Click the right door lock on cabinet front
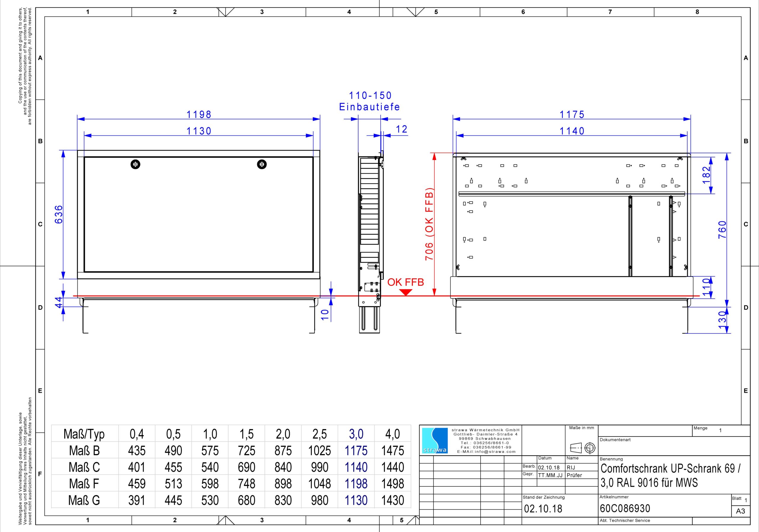The height and width of the screenshot is (532, 759). 262,164
